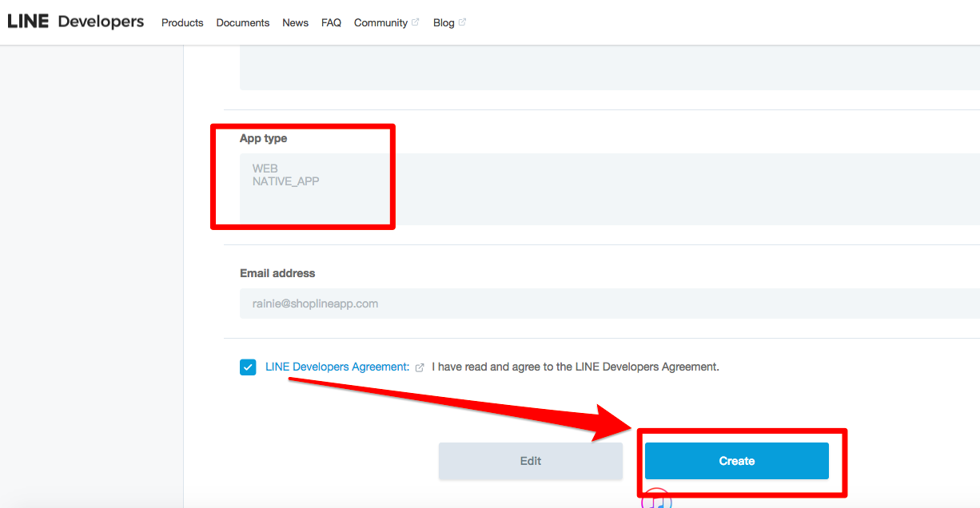980x508 pixels.
Task: Click the Edit button
Action: tap(531, 461)
